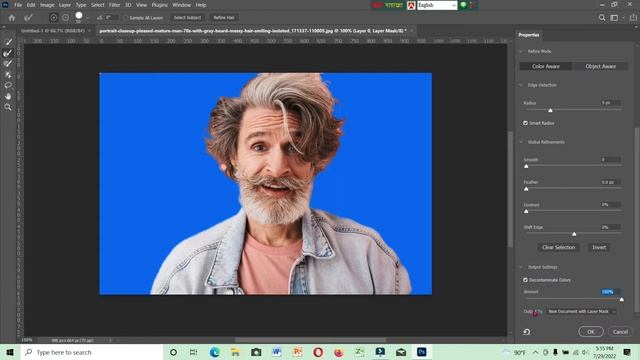Image resolution: width=640 pixels, height=360 pixels.
Task: Click the Amount percentage input field
Action: (610, 292)
